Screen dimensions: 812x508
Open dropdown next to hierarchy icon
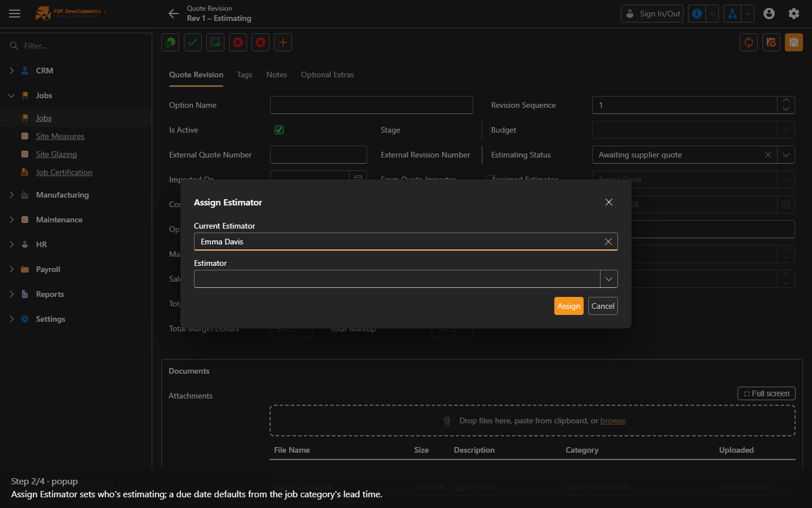point(748,14)
